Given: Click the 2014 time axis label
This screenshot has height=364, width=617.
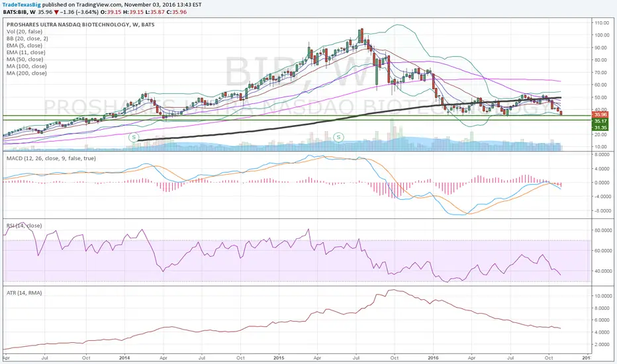Looking at the screenshot, I should [124, 357].
